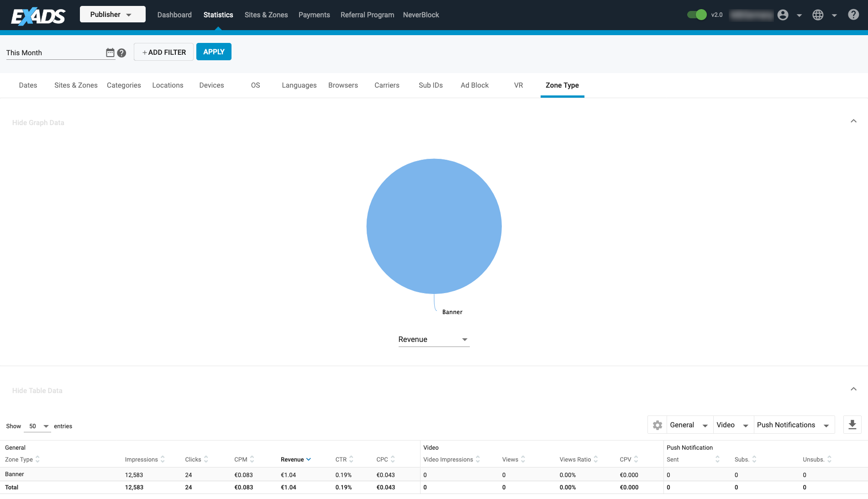Open the user account profile icon
Image resolution: width=868 pixels, height=499 pixels.
[x=783, y=15]
